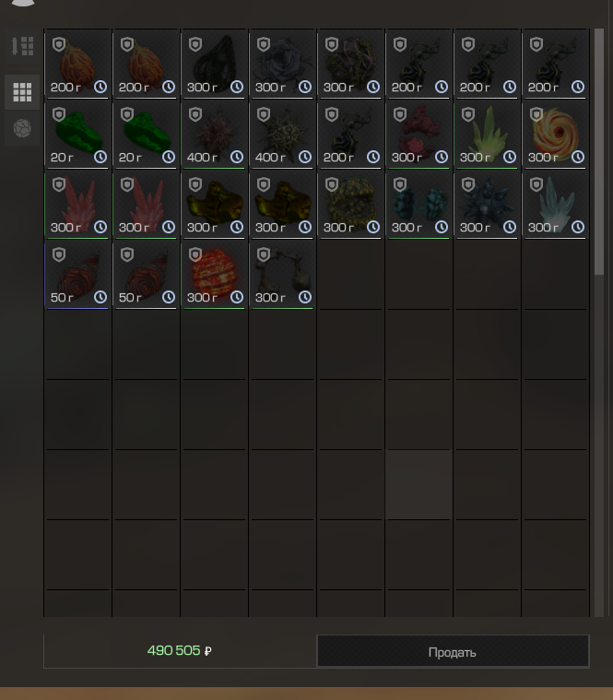
Task: Click the sort inventory icon in sidebar
Action: pos(22,46)
